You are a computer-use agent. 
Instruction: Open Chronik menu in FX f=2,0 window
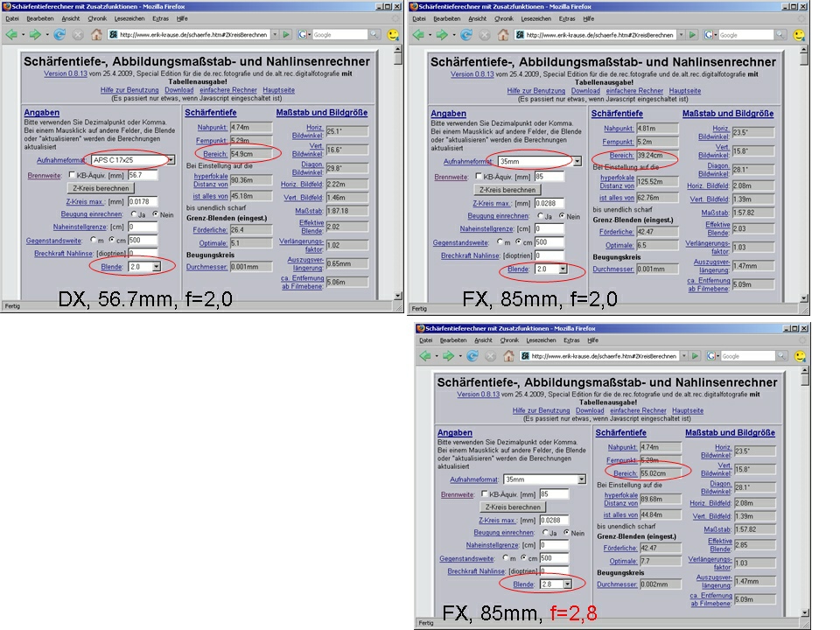pos(504,18)
